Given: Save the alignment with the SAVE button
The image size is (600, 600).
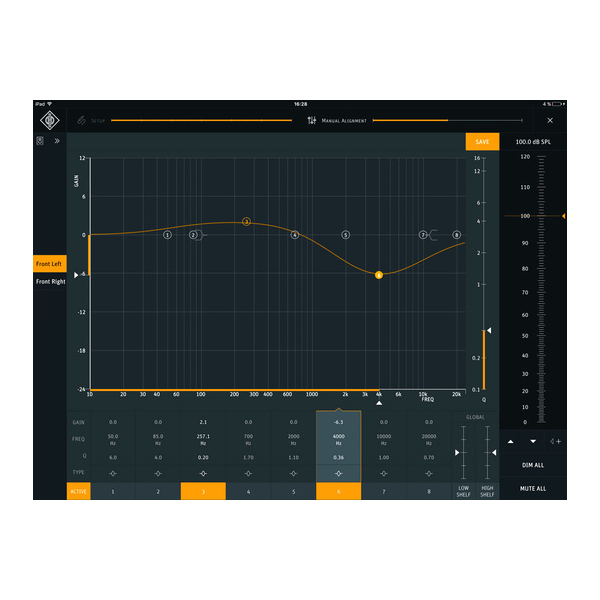Looking at the screenshot, I should [x=482, y=142].
